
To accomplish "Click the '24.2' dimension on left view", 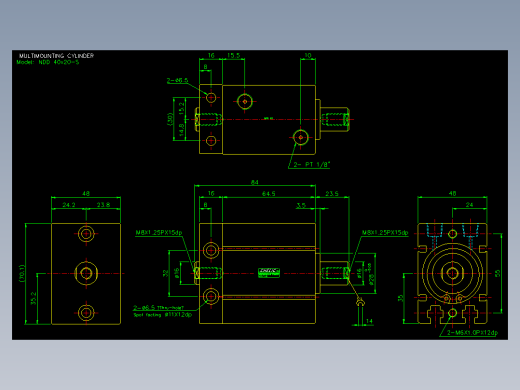I will click(69, 205).
